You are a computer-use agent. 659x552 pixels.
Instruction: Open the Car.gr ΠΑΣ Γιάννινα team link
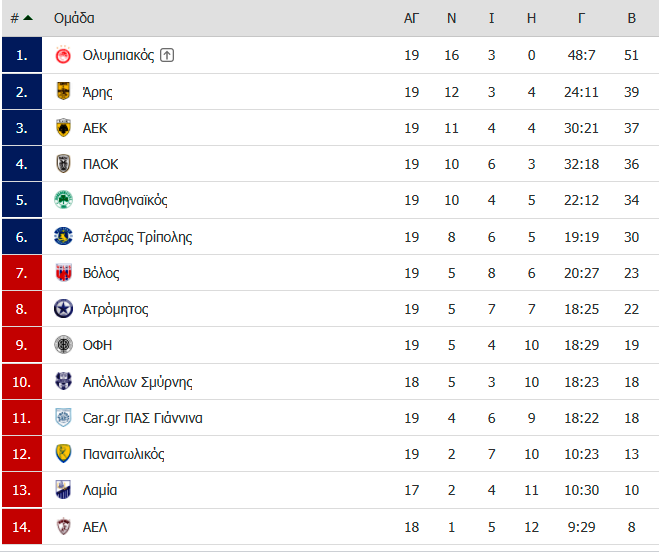[142, 418]
